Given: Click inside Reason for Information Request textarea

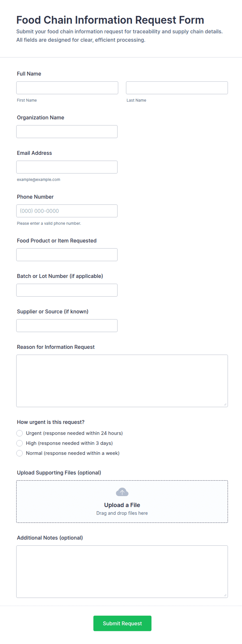Looking at the screenshot, I should 122,381.
